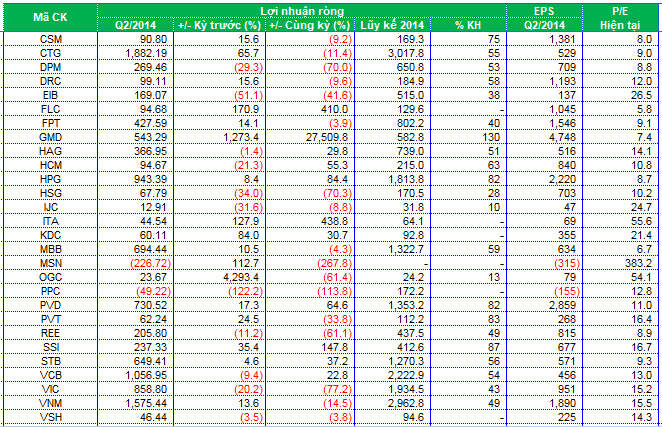662x427 pixels.
Task: Select DPM same-period change '(70.0)'
Action: tap(337, 67)
